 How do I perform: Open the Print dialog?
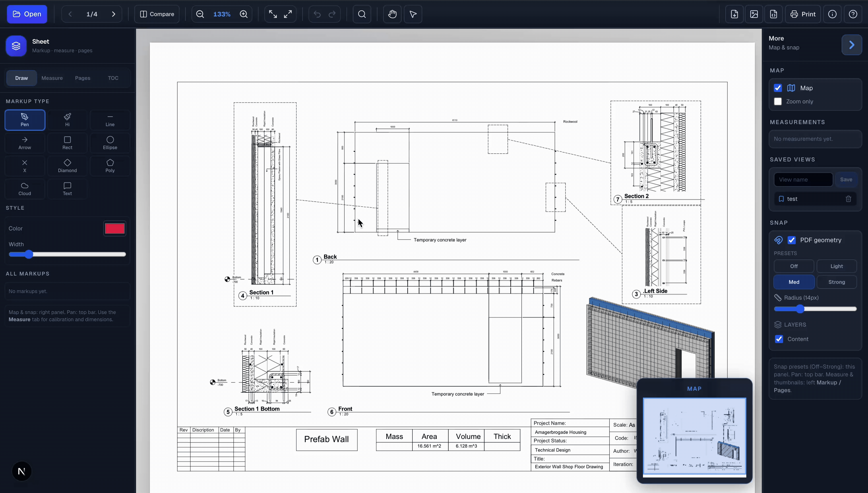tap(803, 14)
